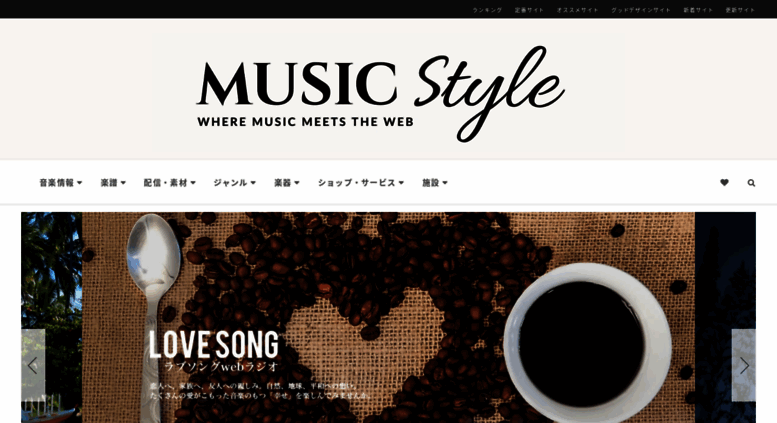Expand the 楽器 menu
Screen dimensions: 777x423
point(286,183)
